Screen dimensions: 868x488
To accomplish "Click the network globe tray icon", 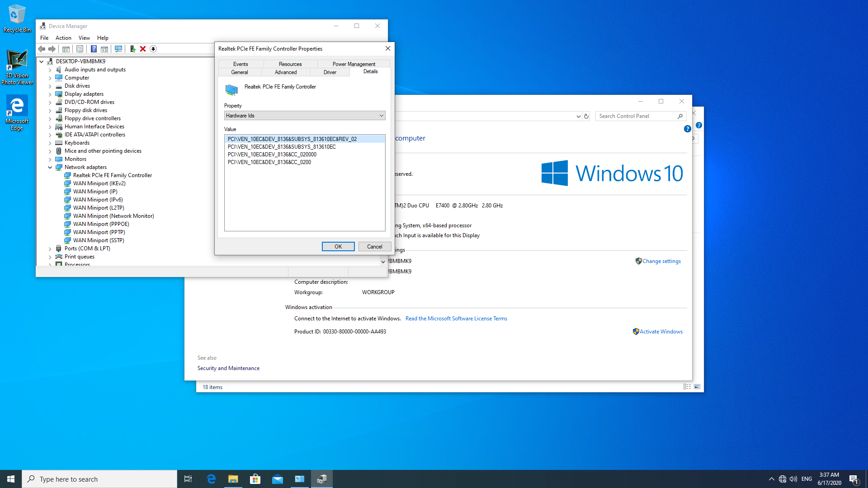I will pyautogui.click(x=783, y=479).
